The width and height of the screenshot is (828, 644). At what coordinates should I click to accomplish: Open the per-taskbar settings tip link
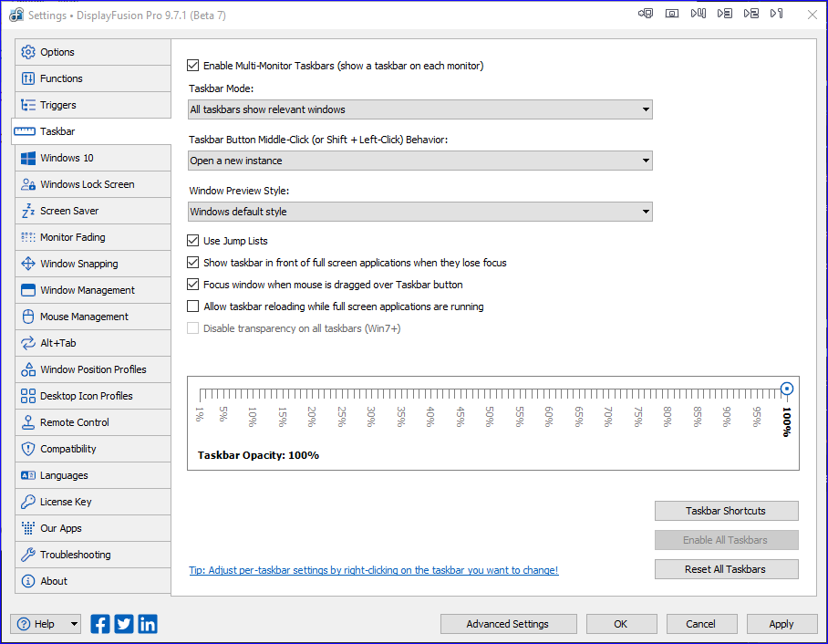pyautogui.click(x=373, y=570)
